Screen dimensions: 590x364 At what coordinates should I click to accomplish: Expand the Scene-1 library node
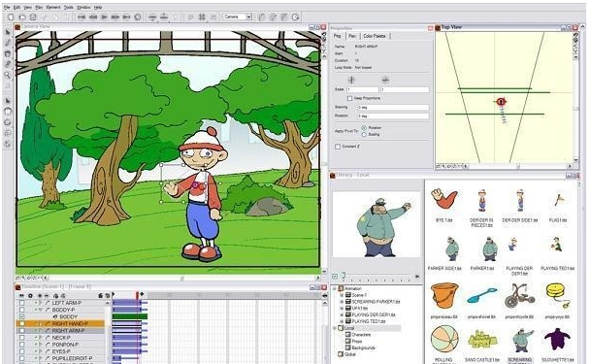pyautogui.click(x=342, y=295)
